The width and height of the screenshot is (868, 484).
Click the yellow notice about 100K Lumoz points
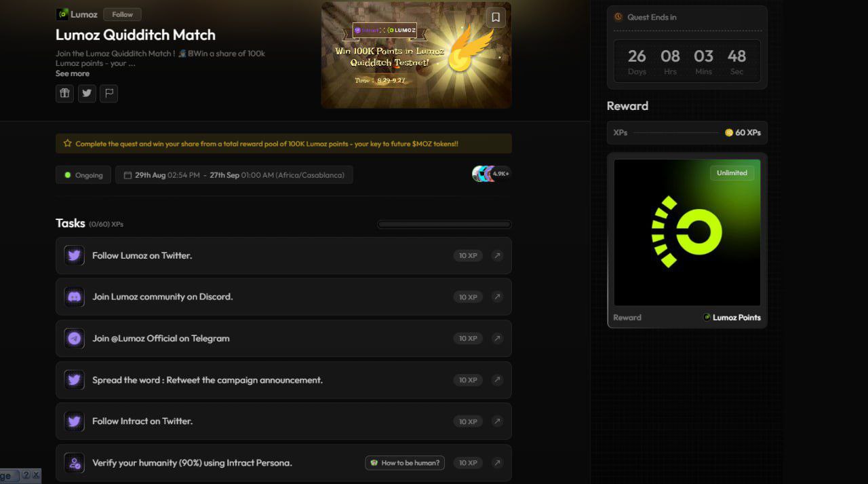coord(283,143)
